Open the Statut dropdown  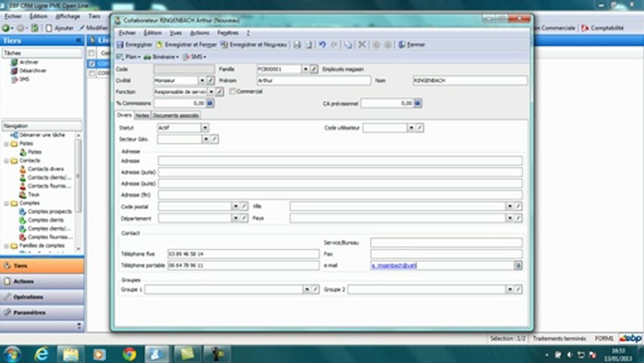(x=204, y=128)
